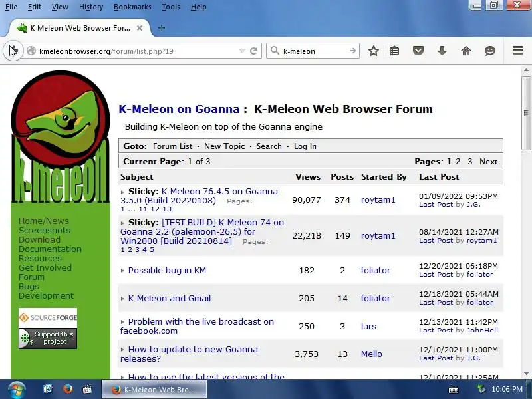This screenshot has width=532, height=399.
Task: Open page 5 of TEST BUILD topic
Action: [x=152, y=250]
